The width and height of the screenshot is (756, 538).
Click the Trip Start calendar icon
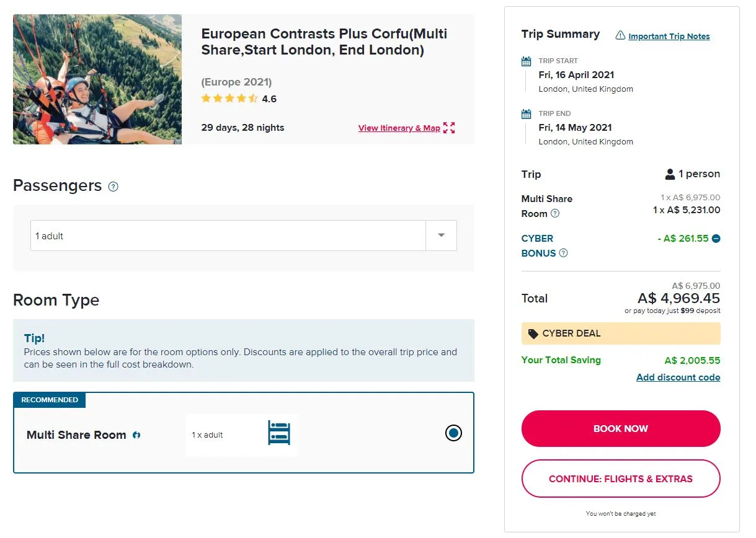point(527,61)
